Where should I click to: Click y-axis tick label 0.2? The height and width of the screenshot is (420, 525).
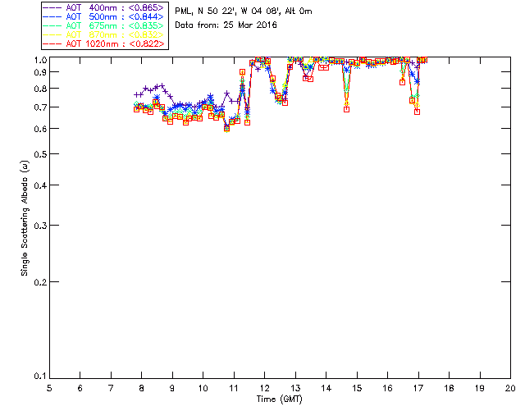(x=40, y=282)
